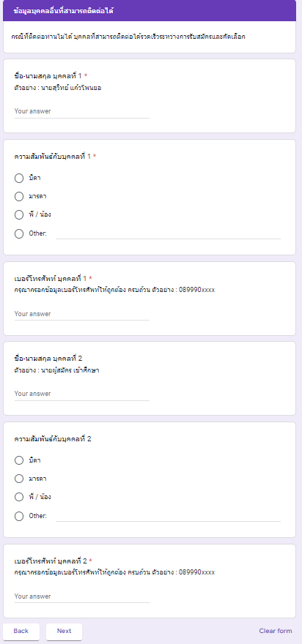Click phone number field for person 1
Image resolution: width=302 pixels, height=644 pixels.
(x=82, y=314)
